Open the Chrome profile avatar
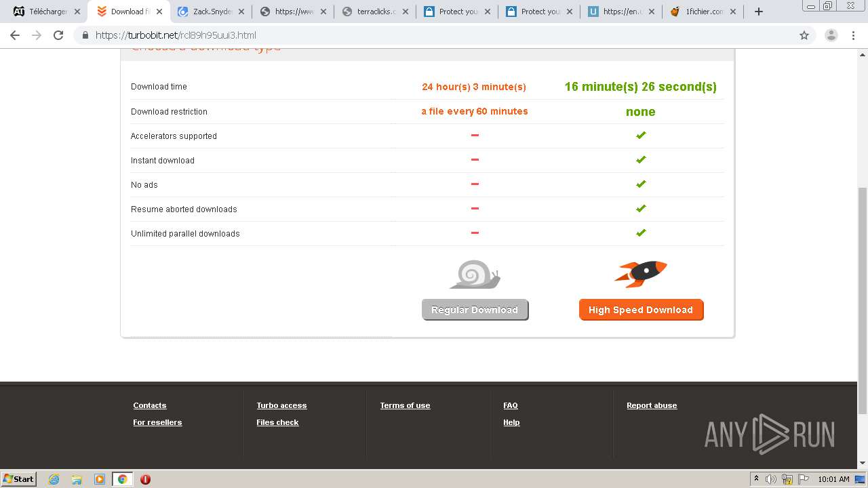The height and width of the screenshot is (488, 868). [x=831, y=35]
